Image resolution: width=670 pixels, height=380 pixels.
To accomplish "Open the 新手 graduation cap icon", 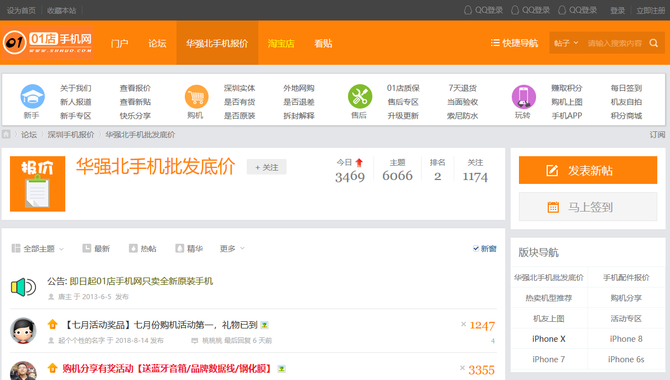I will coord(32,96).
